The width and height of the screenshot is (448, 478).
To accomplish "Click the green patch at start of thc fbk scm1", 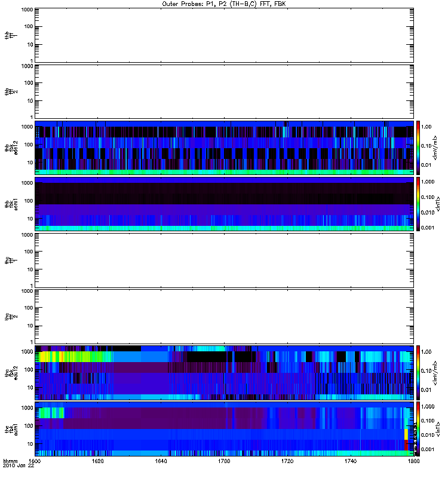I will pyautogui.click(x=50, y=413).
